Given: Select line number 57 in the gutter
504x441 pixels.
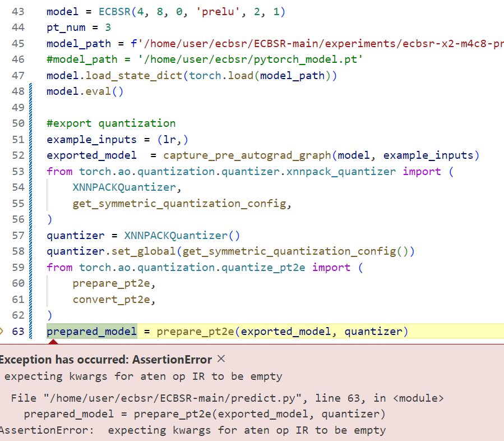Looking at the screenshot, I should click(x=17, y=236).
